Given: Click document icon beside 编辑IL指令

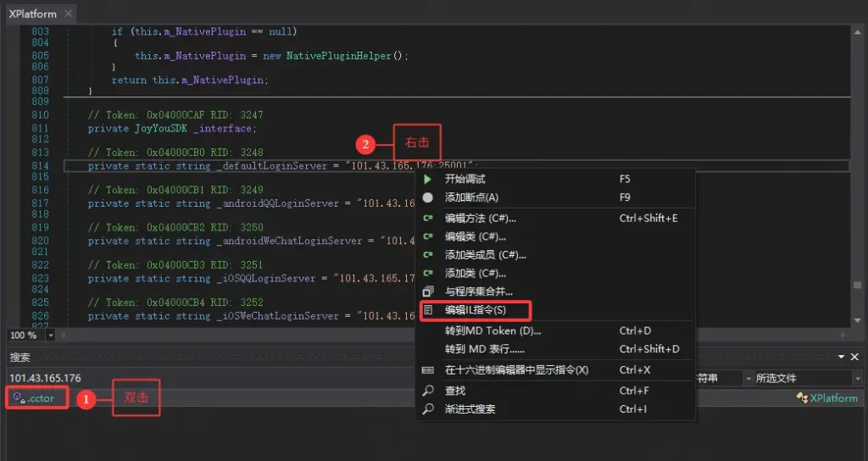Looking at the screenshot, I should point(428,310).
